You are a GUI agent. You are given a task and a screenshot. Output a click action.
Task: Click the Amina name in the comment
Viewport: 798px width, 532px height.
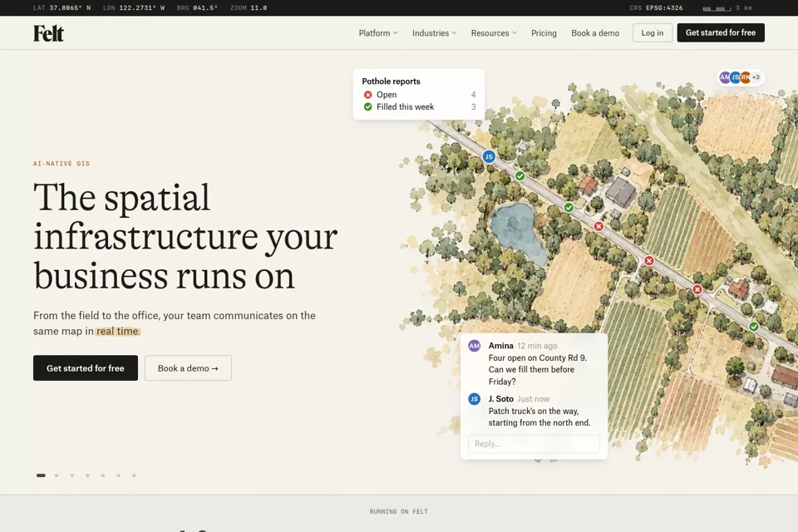click(x=500, y=346)
